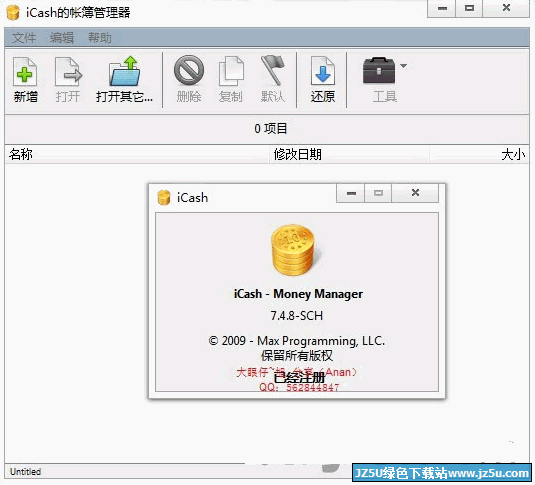Open the 帮助 (Help) menu
Image resolution: width=535 pixels, height=485 pixels.
(x=100, y=38)
